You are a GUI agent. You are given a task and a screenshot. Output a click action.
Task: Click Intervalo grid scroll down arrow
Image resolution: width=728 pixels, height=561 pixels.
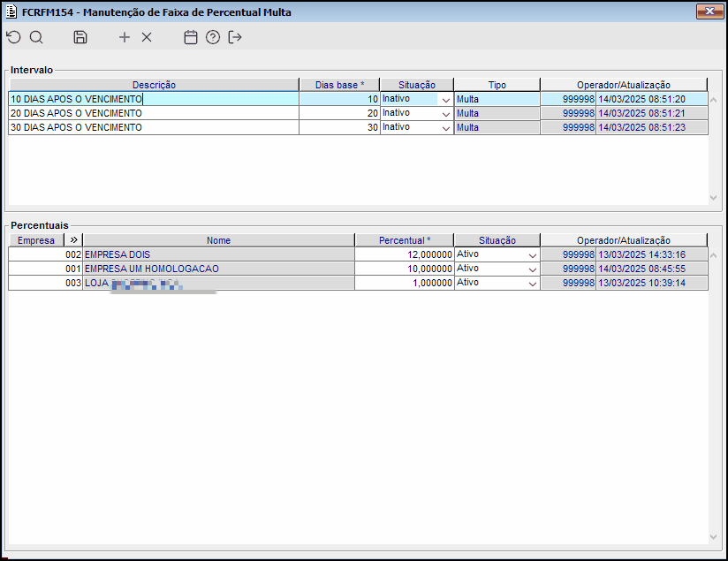714,198
